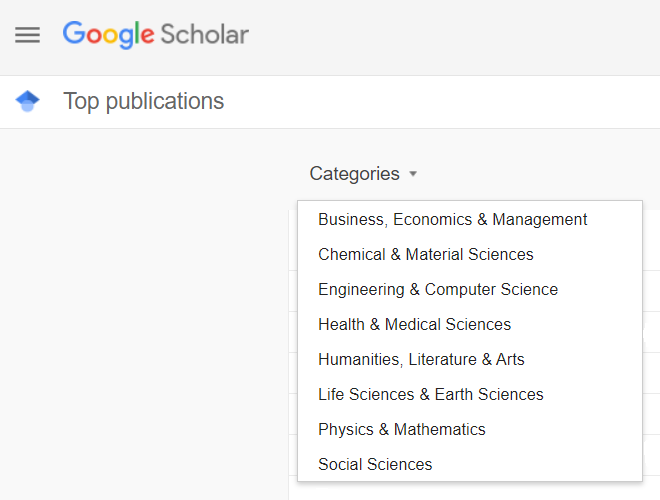The image size is (660, 500).
Task: Select Chemical & Material Sciences category
Action: [x=470, y=254]
